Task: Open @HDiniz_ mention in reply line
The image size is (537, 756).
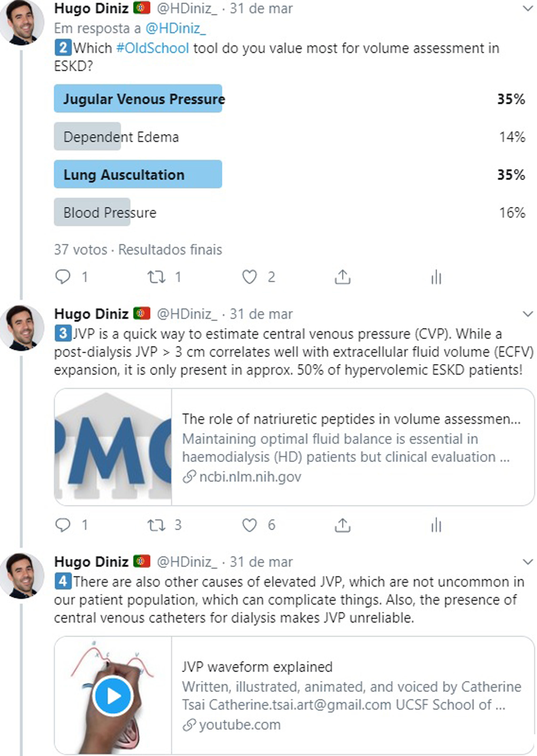Action: 176,29
